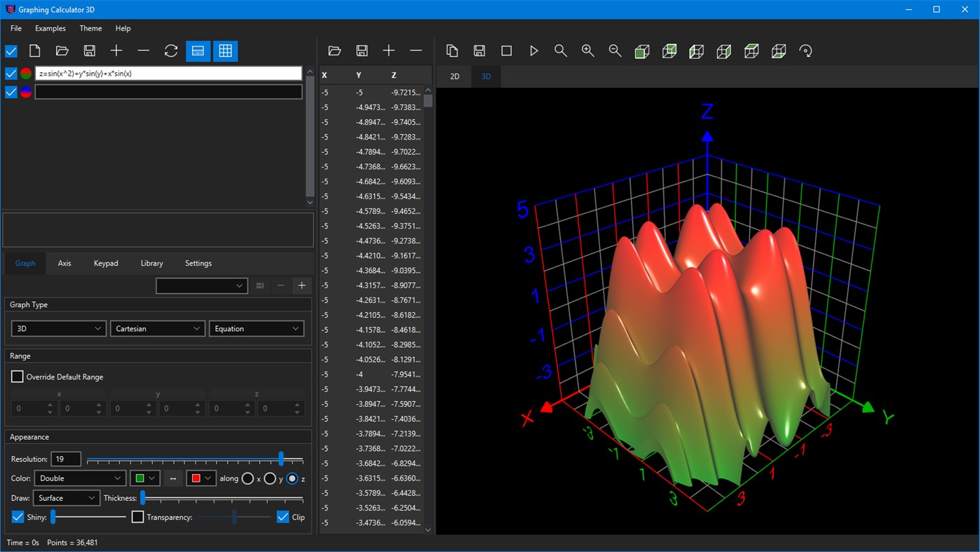Viewport: 980px width, 552px height.
Task: Open the Library panel
Action: (151, 263)
